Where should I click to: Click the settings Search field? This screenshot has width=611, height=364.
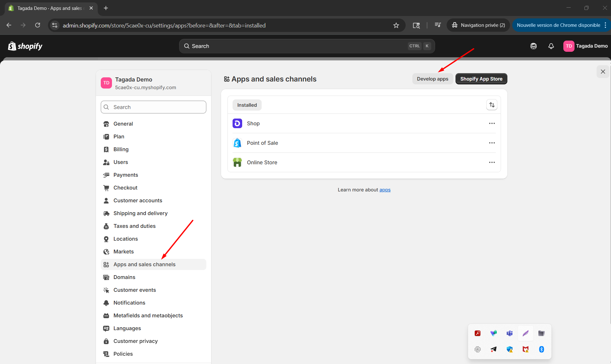(154, 107)
